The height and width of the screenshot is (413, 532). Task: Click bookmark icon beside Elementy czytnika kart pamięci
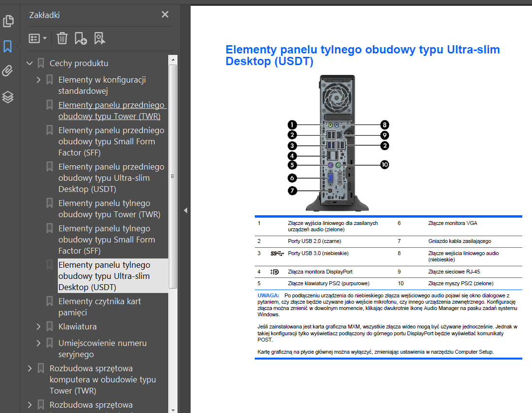50,301
